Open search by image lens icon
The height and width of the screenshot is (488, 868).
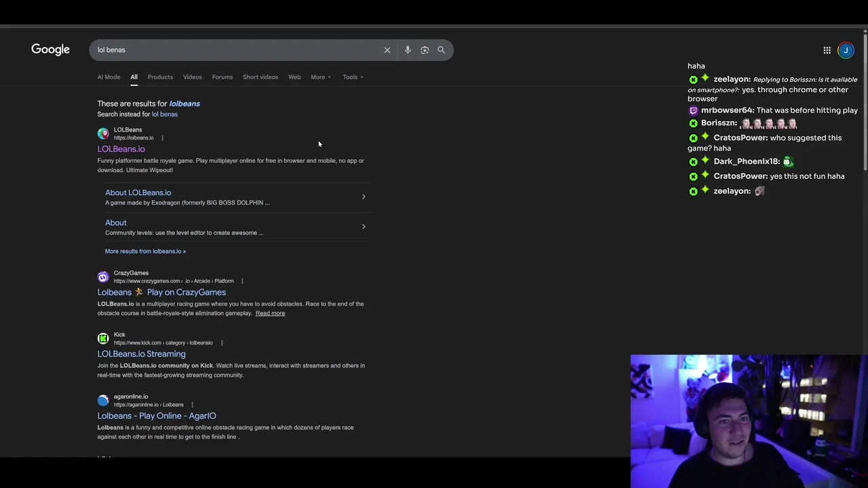(425, 50)
